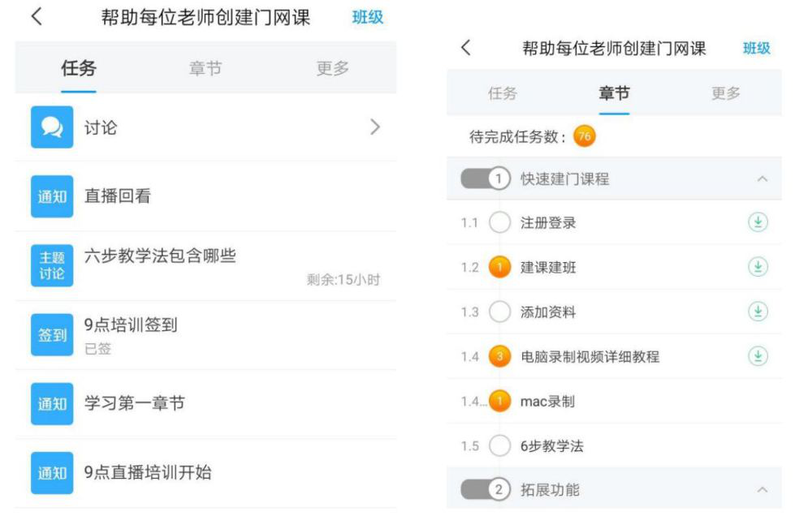The image size is (812, 529).
Task: Select the empty circle beside 添加资料
Action: point(501,312)
